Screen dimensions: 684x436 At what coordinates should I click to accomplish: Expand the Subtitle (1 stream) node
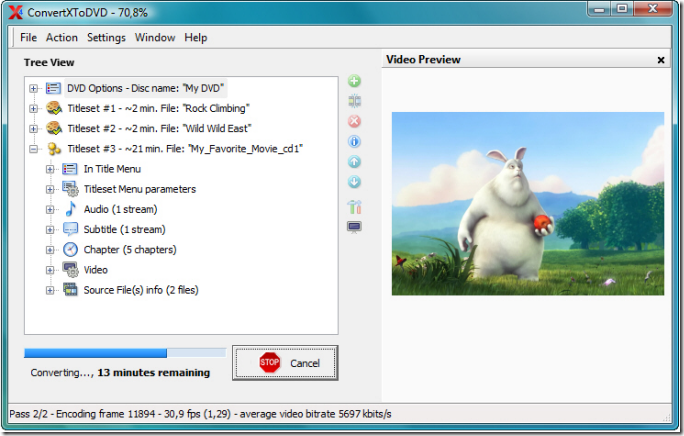click(x=50, y=230)
